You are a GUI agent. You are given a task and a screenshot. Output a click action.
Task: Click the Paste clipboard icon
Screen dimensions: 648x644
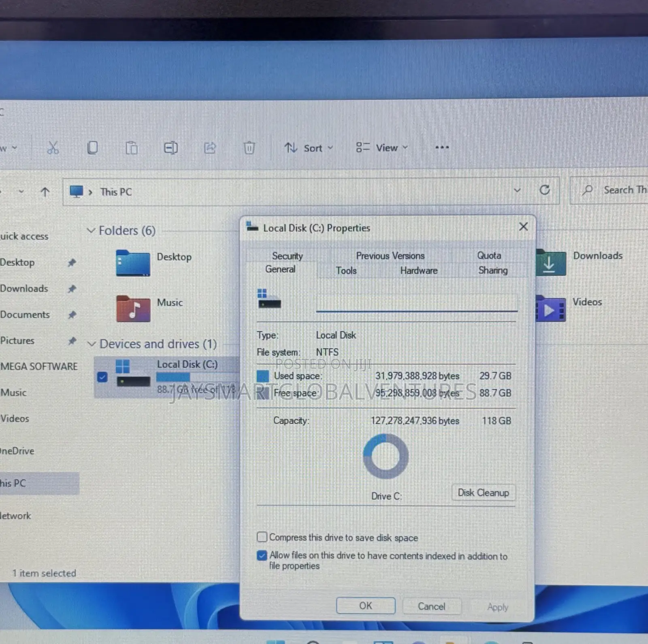[132, 148]
